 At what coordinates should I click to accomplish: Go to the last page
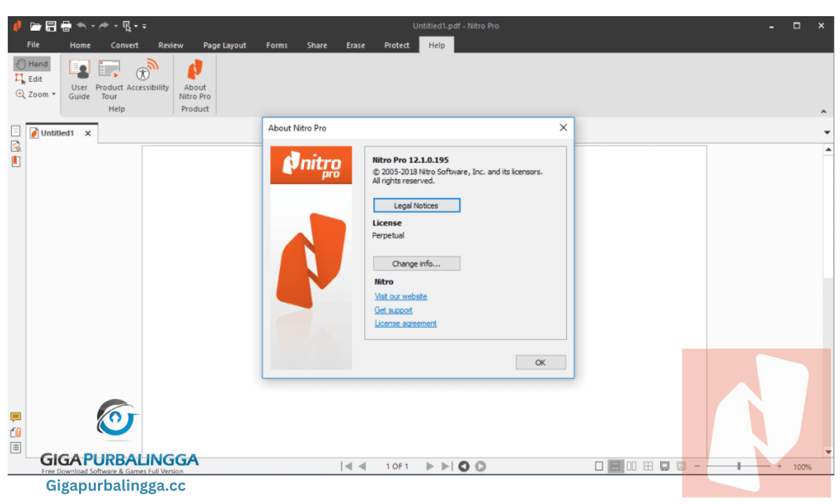(447, 466)
